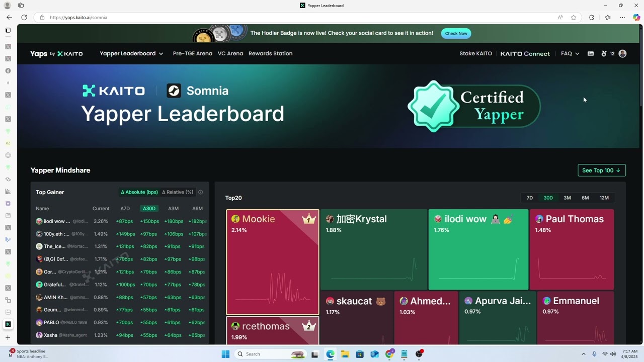Sort gainers by Δ6M column
This screenshot has width=644, height=362.
tap(197, 209)
